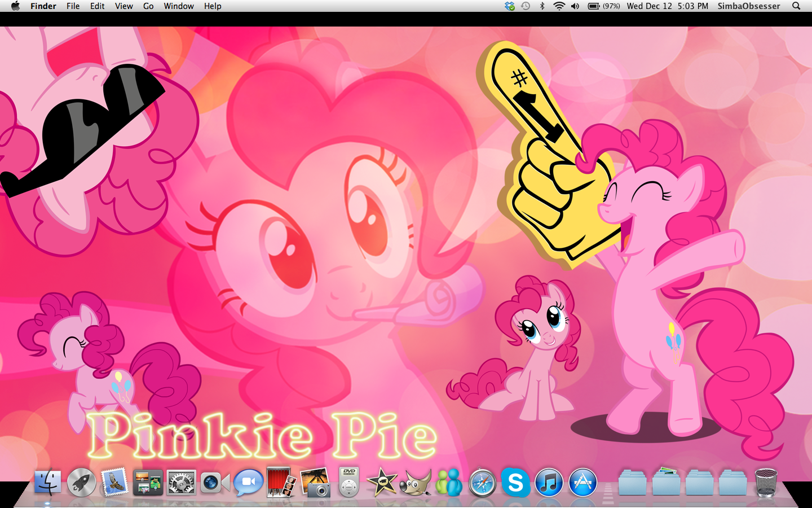Open the SimbaObsesser user menu
Screen dimensions: 812x508
coord(748,6)
